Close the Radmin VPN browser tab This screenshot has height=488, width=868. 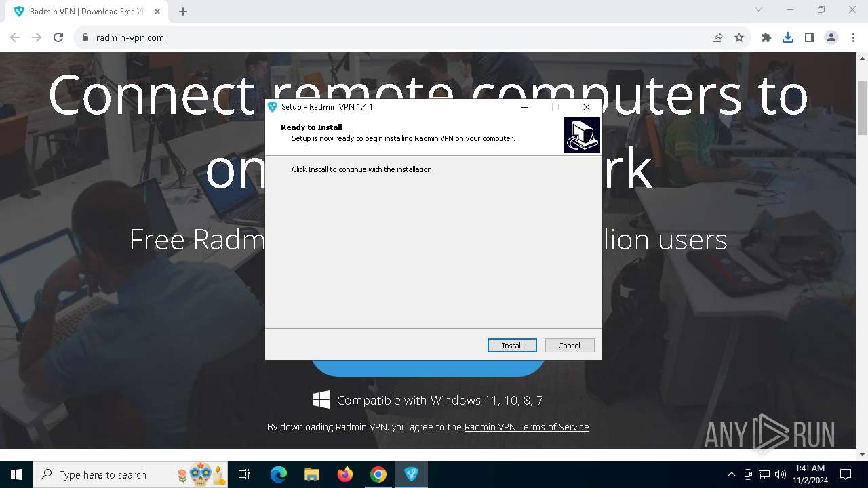(157, 12)
